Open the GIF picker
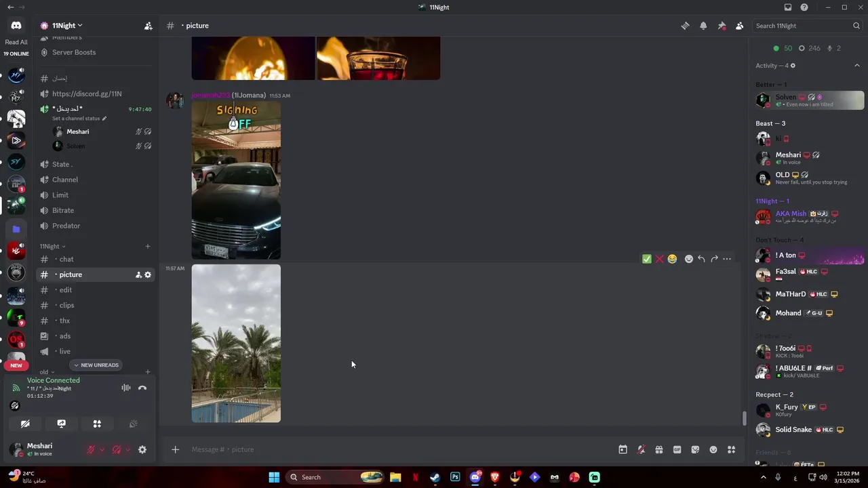 click(x=677, y=449)
